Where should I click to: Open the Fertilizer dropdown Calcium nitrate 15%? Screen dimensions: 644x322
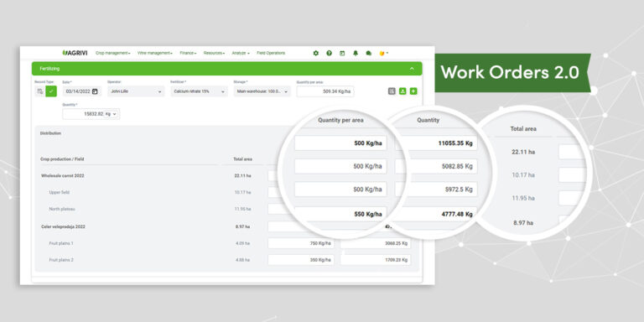[x=199, y=91]
